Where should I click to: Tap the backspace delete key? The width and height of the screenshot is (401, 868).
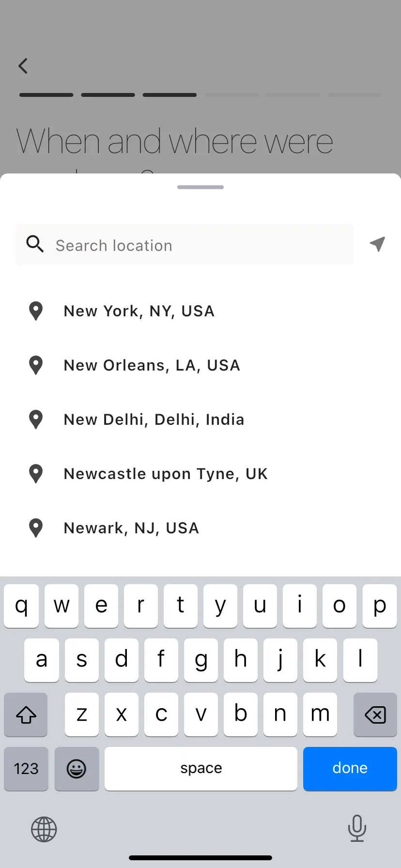[375, 714]
